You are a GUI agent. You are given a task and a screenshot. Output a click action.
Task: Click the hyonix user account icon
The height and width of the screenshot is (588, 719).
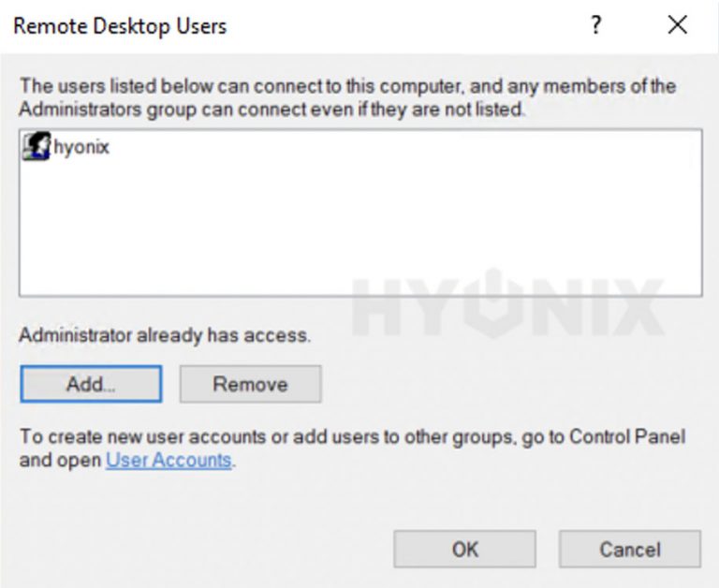[37, 146]
